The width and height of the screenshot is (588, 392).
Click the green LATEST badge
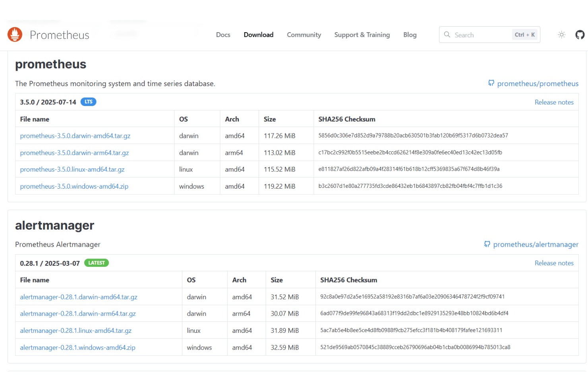pyautogui.click(x=97, y=263)
